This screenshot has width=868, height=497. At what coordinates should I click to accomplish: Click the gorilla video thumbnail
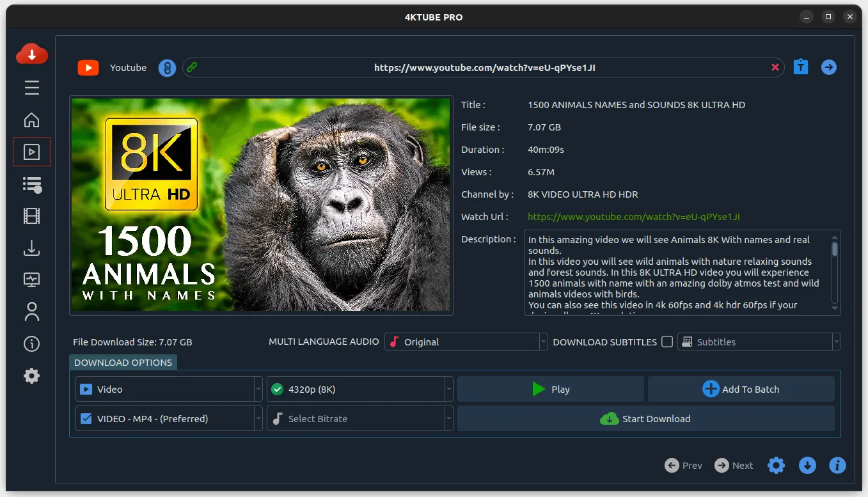[261, 205]
